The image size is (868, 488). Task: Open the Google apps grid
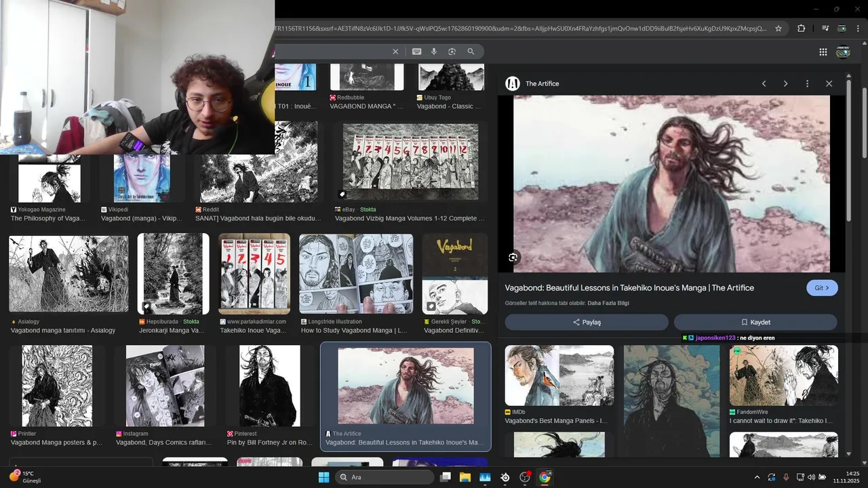[x=823, y=52]
